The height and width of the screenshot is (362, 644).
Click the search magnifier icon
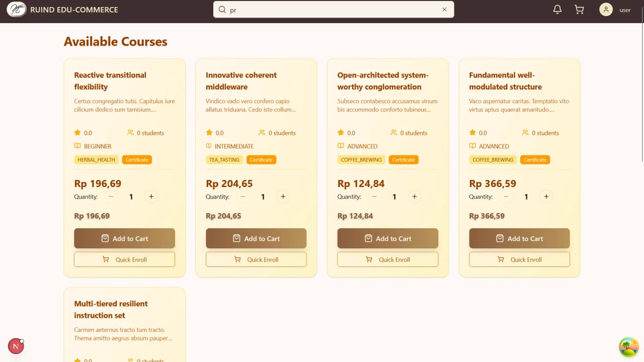(221, 10)
